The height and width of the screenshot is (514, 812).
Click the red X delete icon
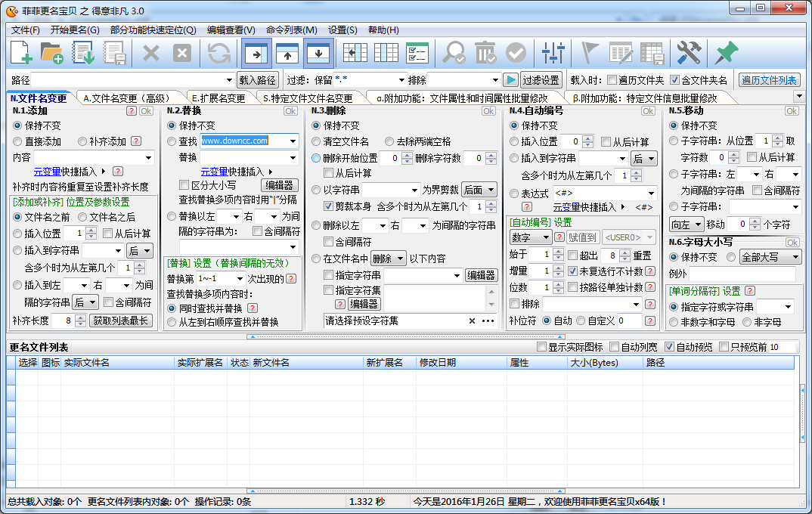coord(150,53)
